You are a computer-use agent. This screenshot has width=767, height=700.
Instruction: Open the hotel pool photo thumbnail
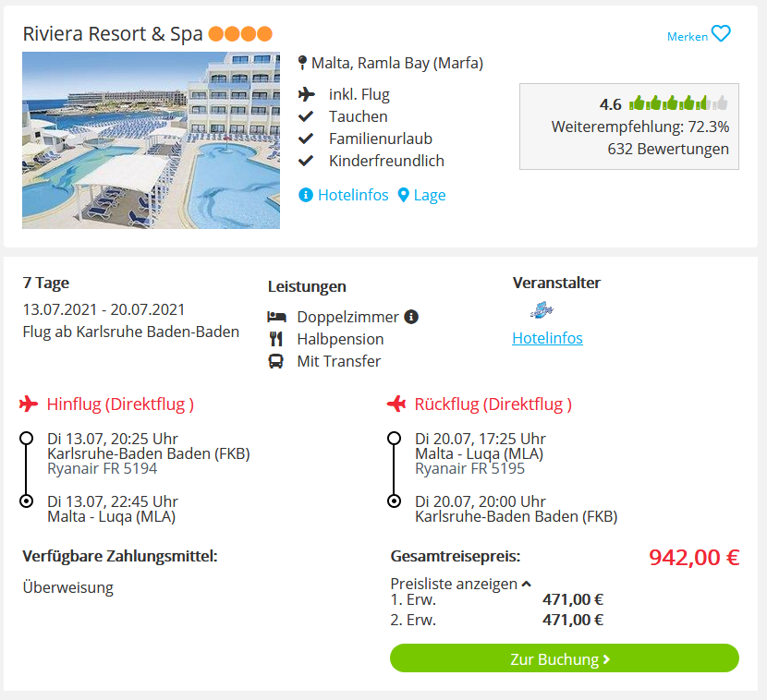click(x=152, y=140)
